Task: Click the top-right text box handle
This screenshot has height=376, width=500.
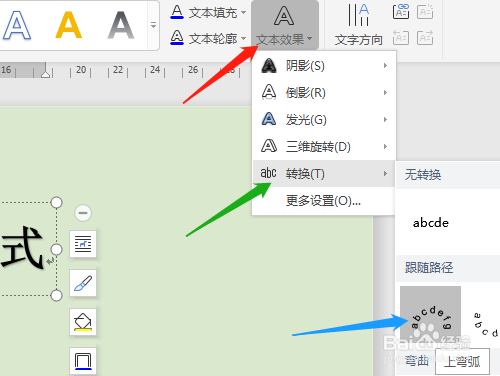Action: (57, 202)
